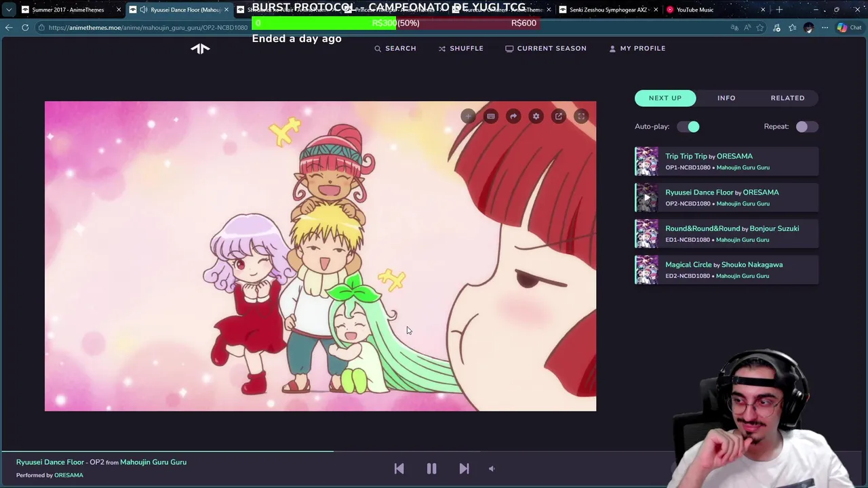Select Ryuusei Dance Floor in the Next Up list
This screenshot has width=868, height=488.
[x=699, y=192]
